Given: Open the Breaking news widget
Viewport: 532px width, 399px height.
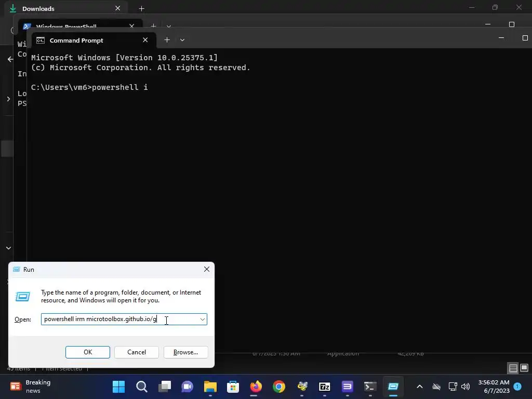Looking at the screenshot, I should 31,387.
